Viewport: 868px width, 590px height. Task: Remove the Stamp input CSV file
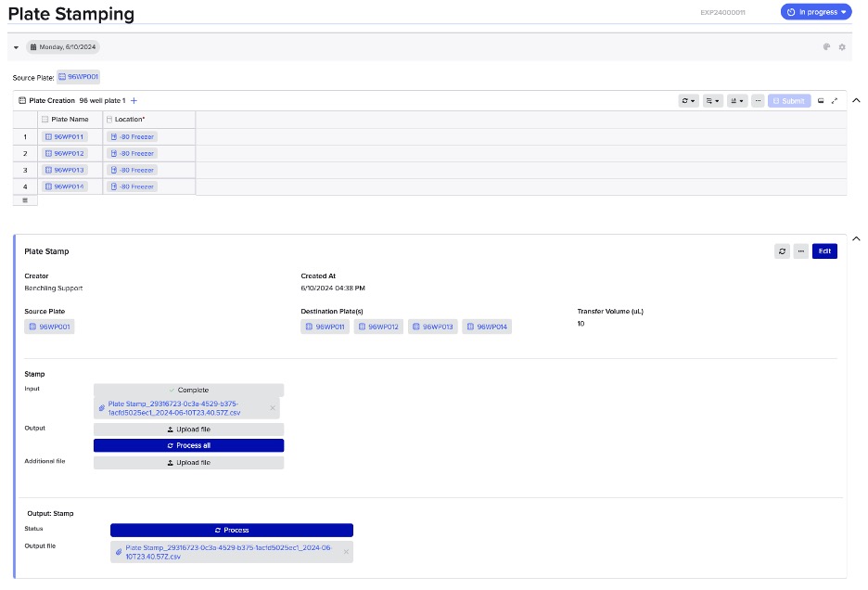[273, 408]
